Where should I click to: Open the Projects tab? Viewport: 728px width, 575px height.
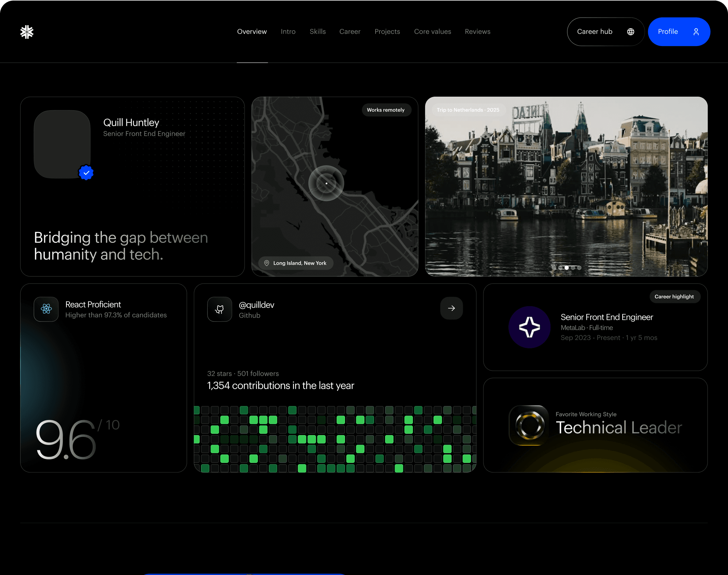(387, 32)
